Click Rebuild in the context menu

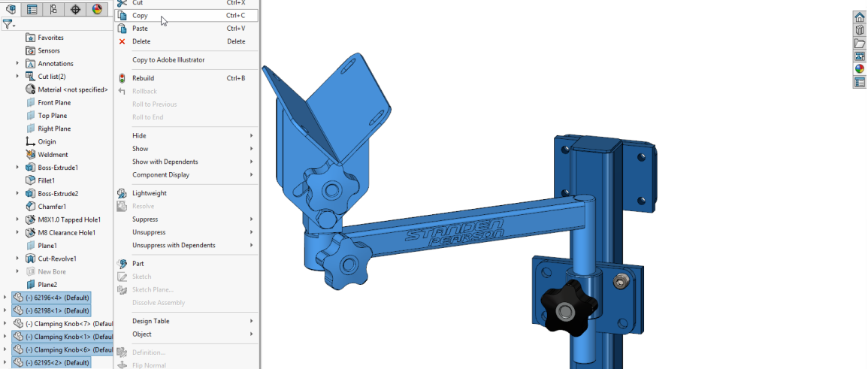click(x=143, y=78)
